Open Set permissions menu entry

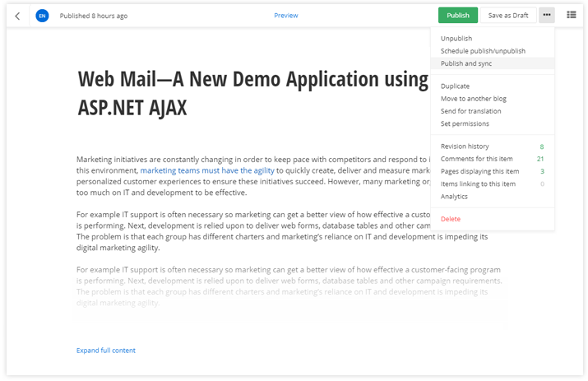[465, 123]
